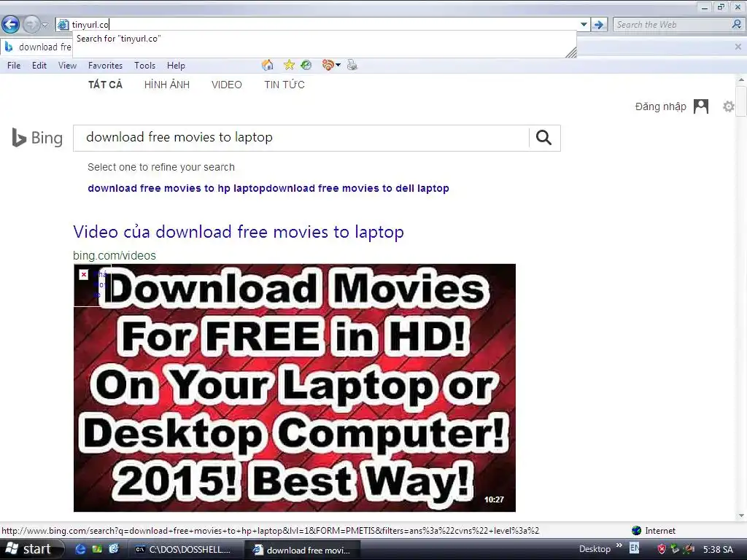Open the File menu
Image resolution: width=747 pixels, height=560 pixels.
point(14,66)
